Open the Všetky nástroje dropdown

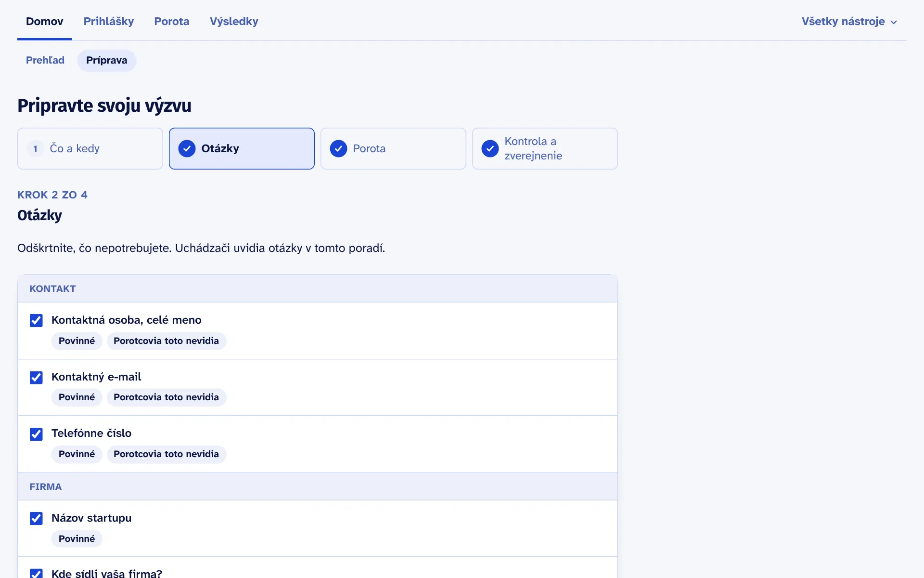(849, 22)
